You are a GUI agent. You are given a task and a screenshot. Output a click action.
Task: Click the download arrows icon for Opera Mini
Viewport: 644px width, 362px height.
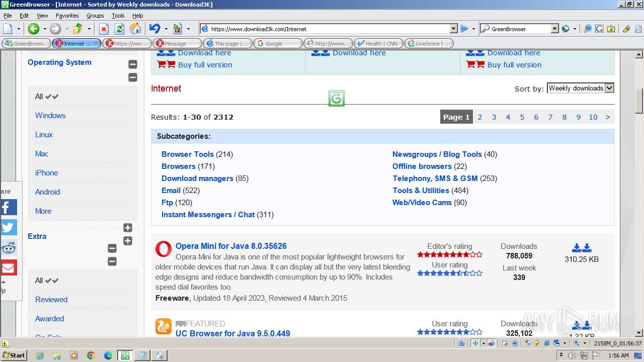582,248
